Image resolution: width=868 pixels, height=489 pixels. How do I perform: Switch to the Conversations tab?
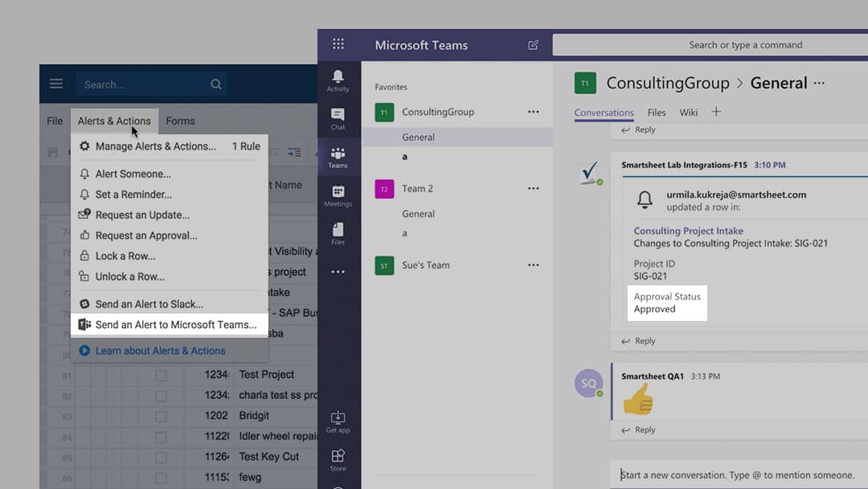click(604, 113)
